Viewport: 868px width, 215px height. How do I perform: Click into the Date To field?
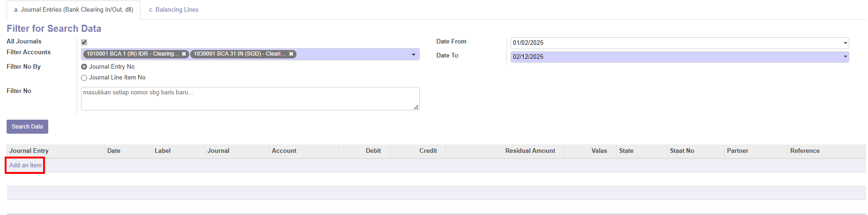(x=675, y=57)
